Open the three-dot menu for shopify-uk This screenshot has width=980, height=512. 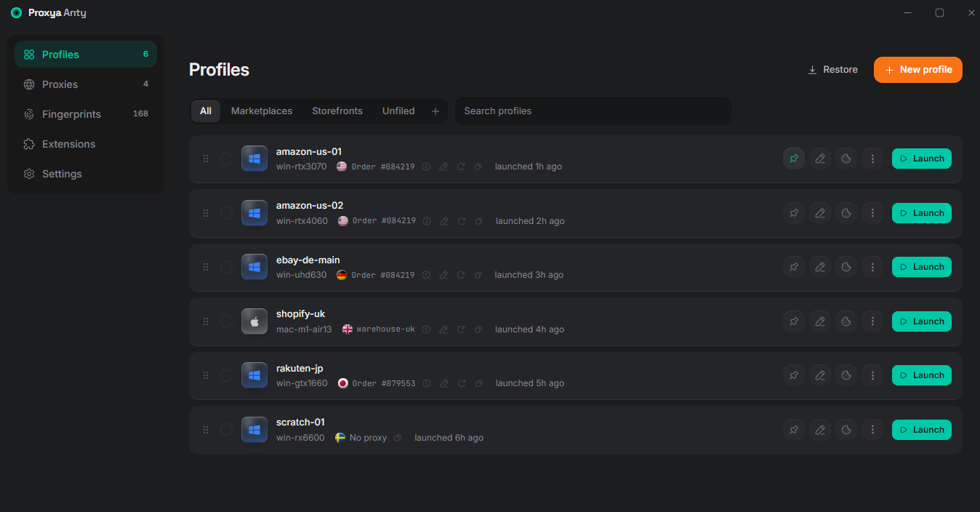(x=872, y=321)
